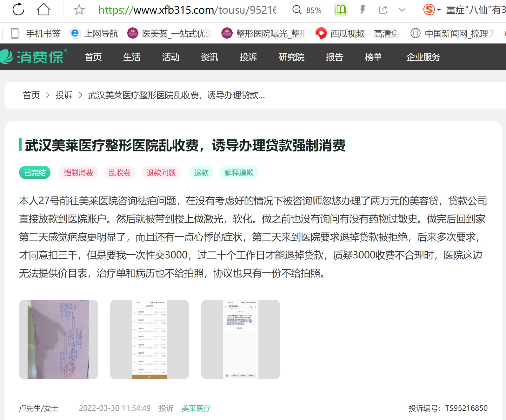Open search engine selector arrow
This screenshot has height=420, width=506.
coord(439,10)
